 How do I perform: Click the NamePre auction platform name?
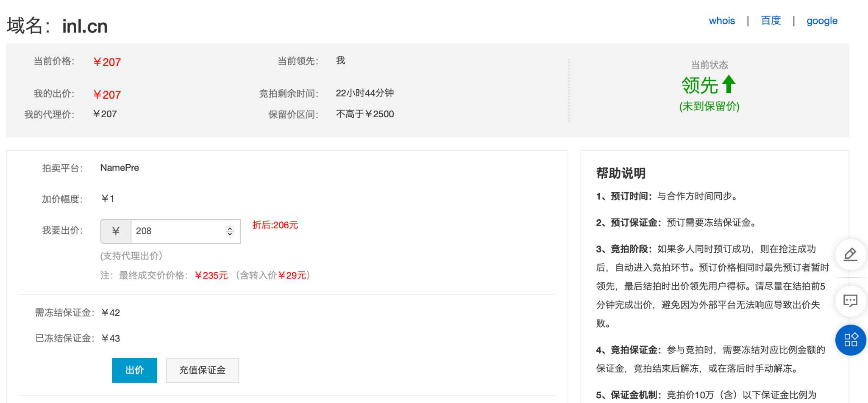coord(120,168)
